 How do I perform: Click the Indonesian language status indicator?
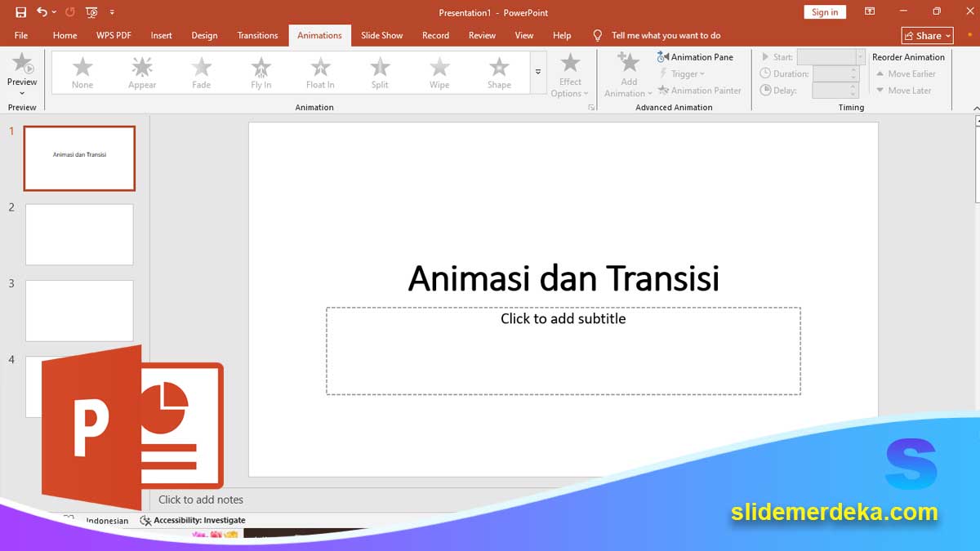tap(107, 521)
